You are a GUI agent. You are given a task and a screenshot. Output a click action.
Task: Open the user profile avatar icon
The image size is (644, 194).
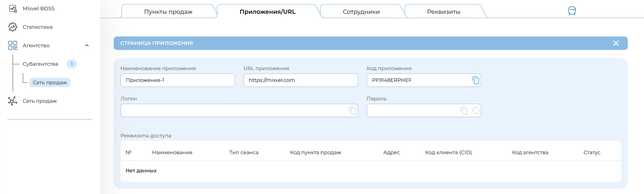pyautogui.click(x=572, y=11)
